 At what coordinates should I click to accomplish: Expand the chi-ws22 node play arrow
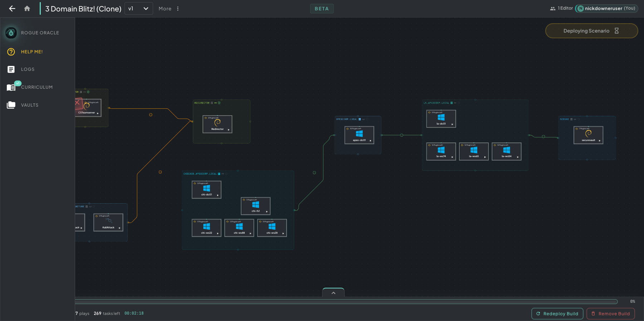point(218,234)
